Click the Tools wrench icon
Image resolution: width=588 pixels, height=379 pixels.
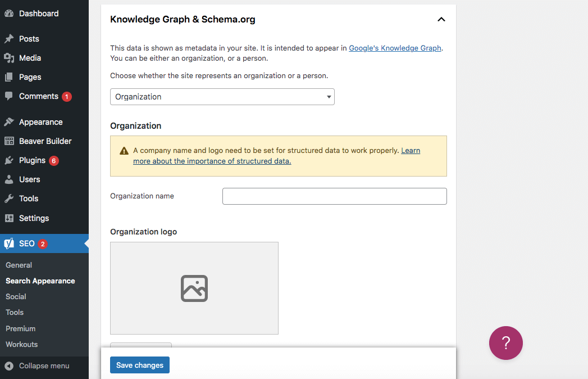click(x=9, y=198)
